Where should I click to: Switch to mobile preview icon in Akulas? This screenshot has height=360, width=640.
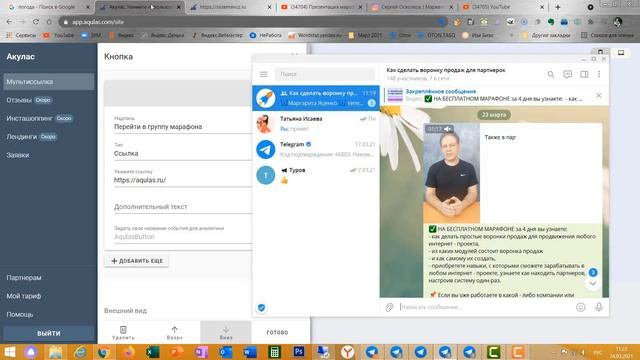(x=600, y=52)
